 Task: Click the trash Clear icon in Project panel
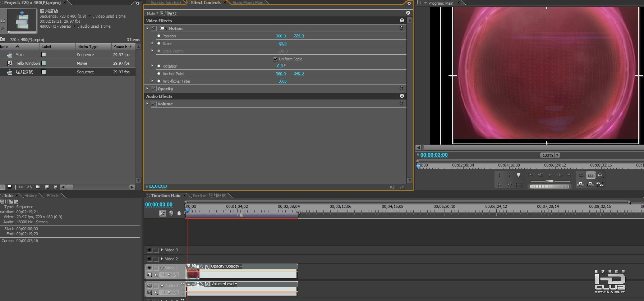[x=55, y=187]
